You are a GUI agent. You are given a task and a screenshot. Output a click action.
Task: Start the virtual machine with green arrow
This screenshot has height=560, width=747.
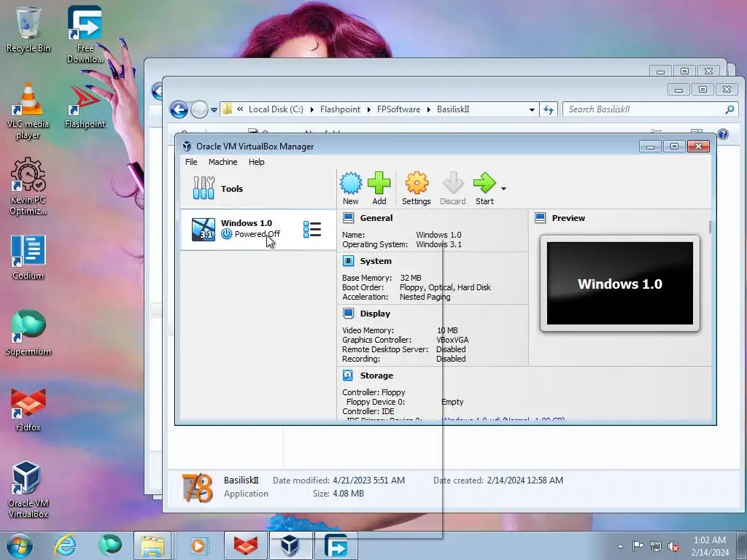(x=484, y=188)
